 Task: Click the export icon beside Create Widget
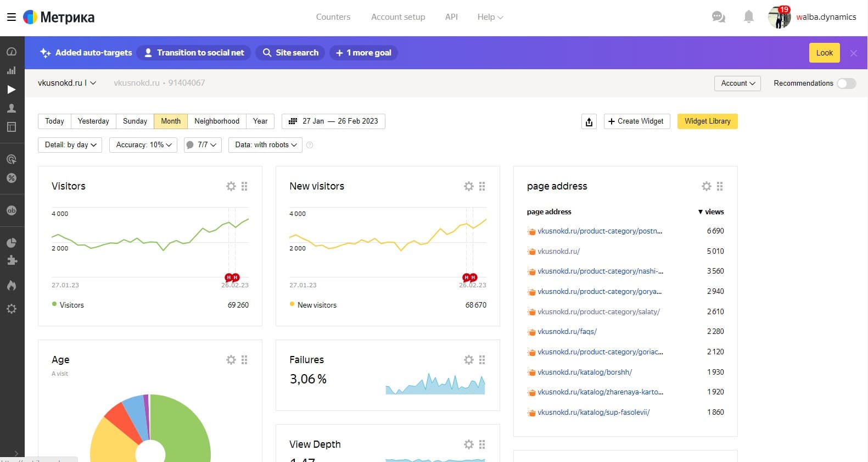pos(589,121)
